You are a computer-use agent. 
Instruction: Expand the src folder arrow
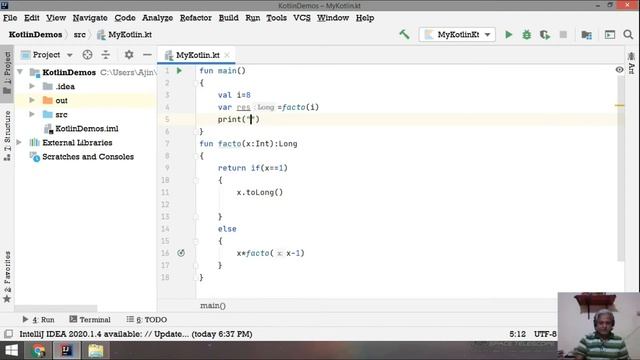pos(32,114)
